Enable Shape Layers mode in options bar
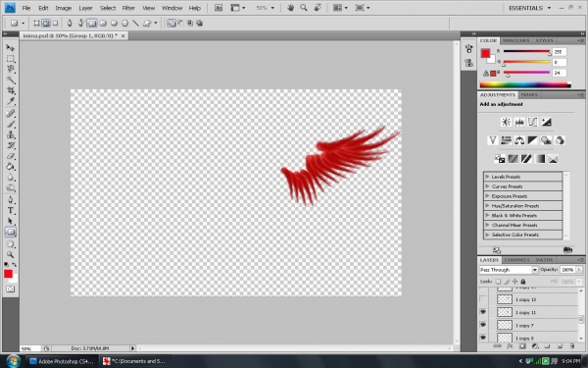 [x=37, y=24]
